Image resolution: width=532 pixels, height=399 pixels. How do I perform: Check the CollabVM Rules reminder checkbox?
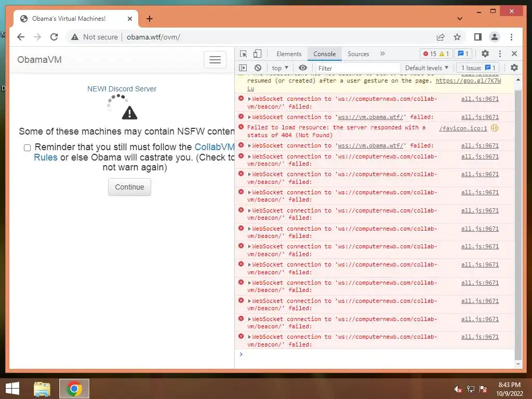[27, 148]
